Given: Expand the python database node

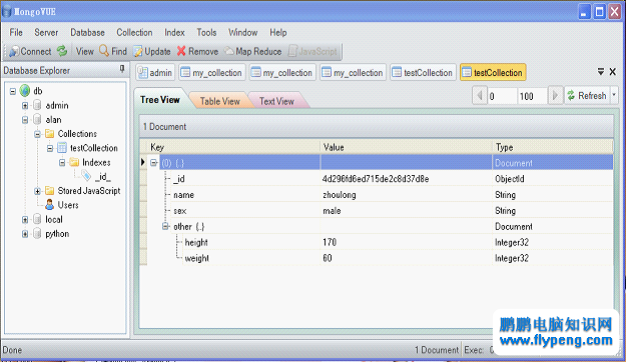Looking at the screenshot, I should pyautogui.click(x=25, y=234).
